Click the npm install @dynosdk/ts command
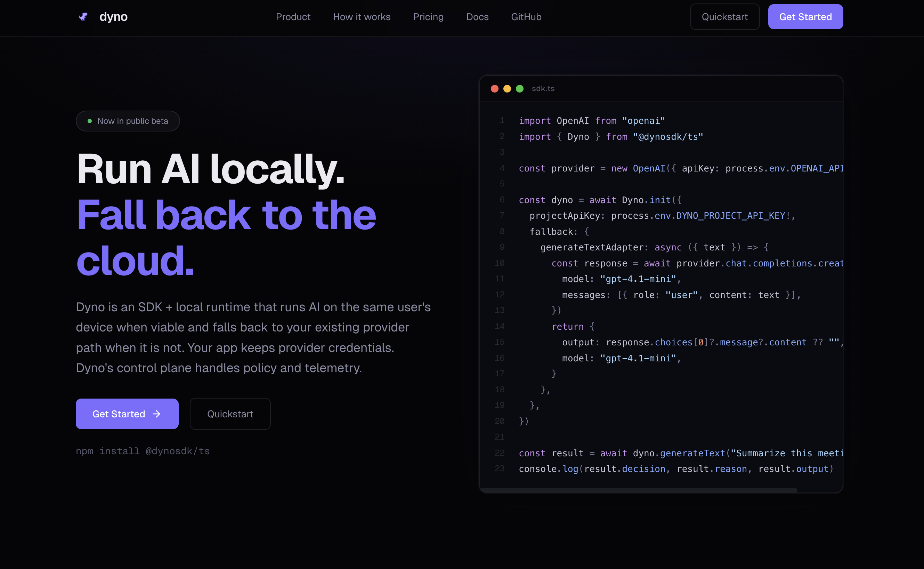 143,450
